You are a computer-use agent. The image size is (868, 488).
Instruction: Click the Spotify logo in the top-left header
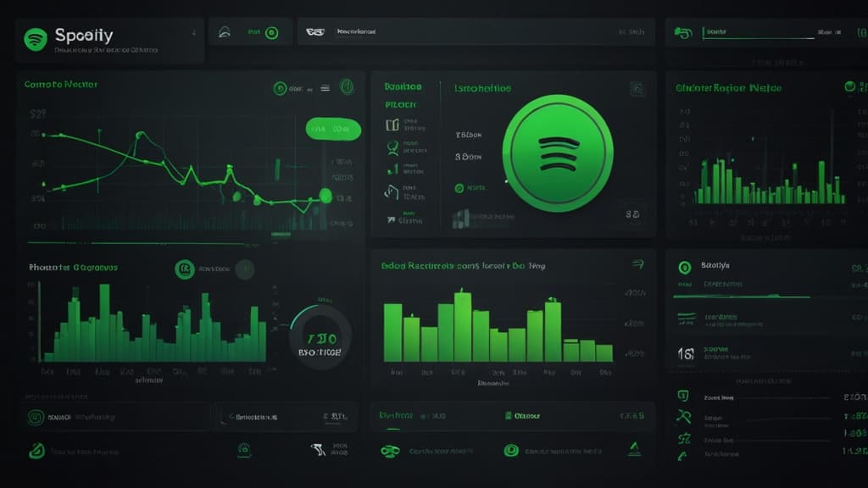[x=32, y=36]
